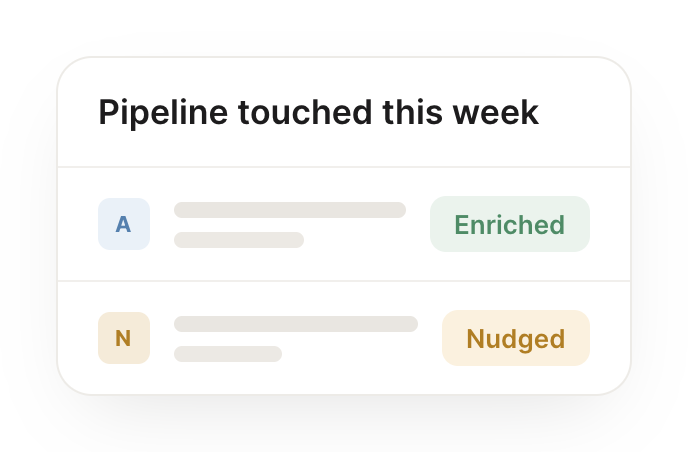
Task: Click the "Enriched" text label in row A
Action: (509, 225)
